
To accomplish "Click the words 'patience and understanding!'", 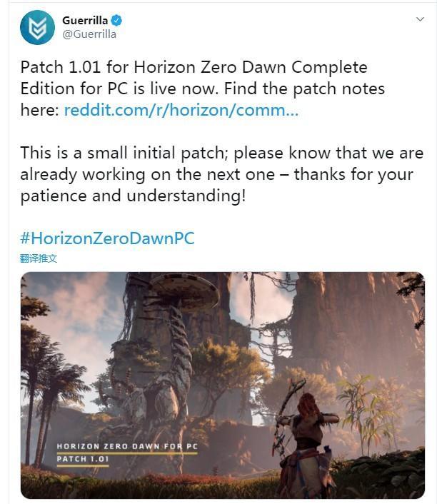I will pos(133,196).
